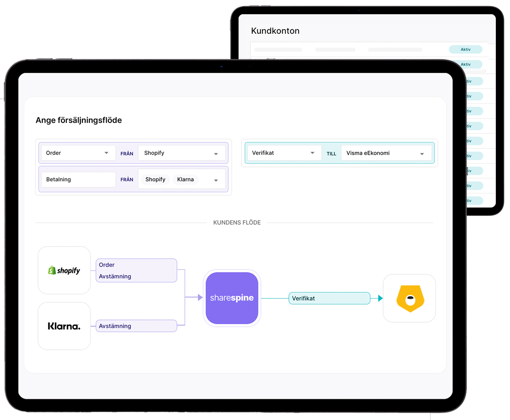Click the purple arrow pointing to Sharespine

tap(200, 298)
